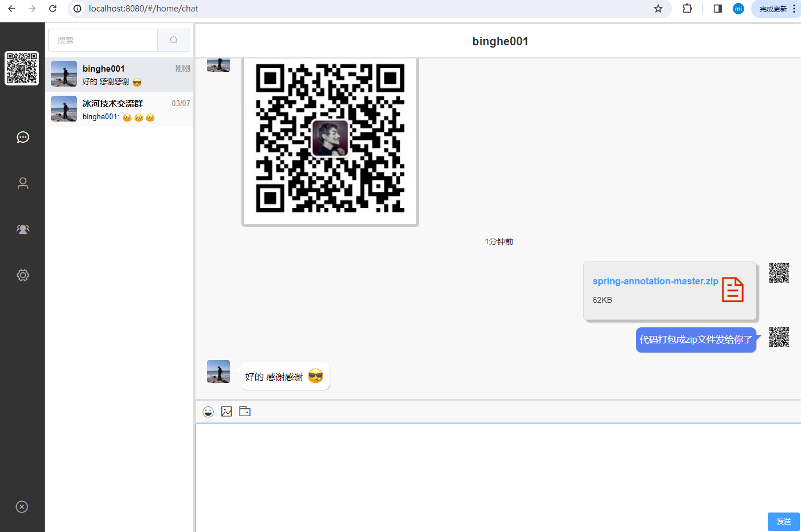Click into the search input field
This screenshot has width=801, height=532.
(x=103, y=40)
